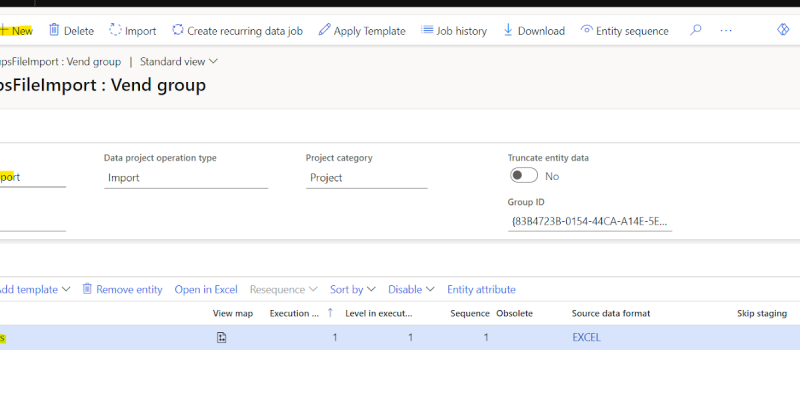Click the Apply Template pencil icon
The image size is (800, 420).
pos(324,31)
